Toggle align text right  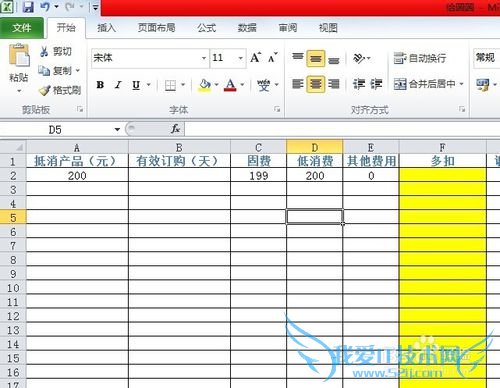334,84
